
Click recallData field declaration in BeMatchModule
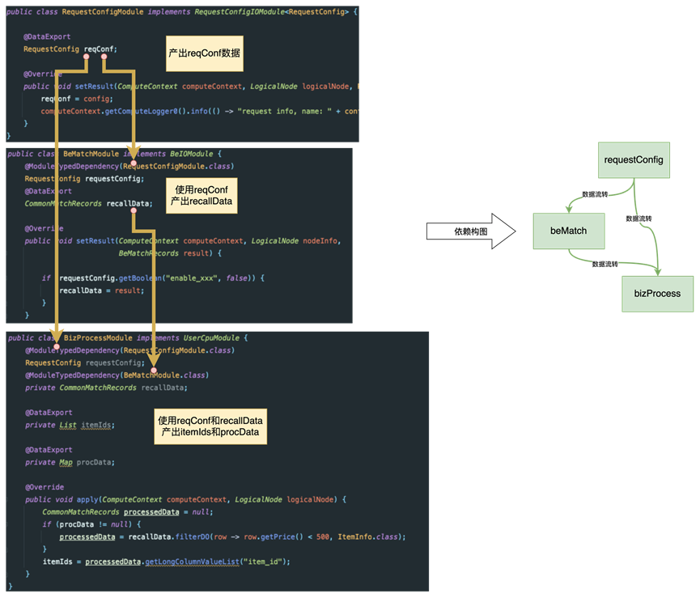tap(129, 204)
